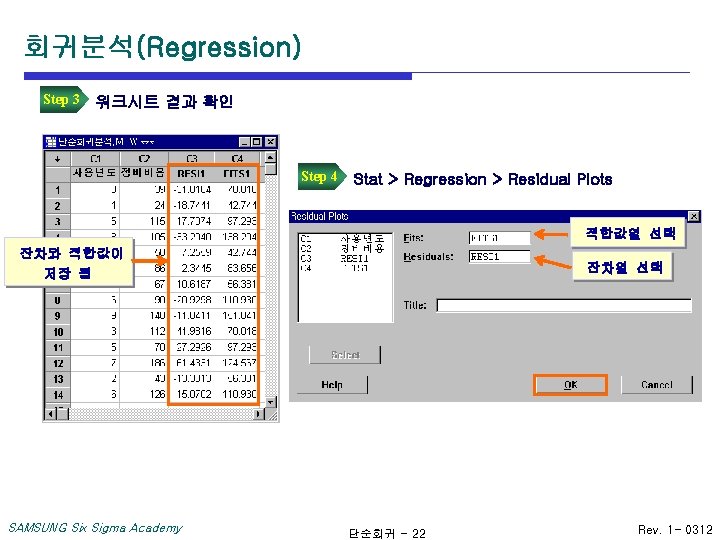Click worksheet vertical scrollbar up arrow

tap(271, 158)
